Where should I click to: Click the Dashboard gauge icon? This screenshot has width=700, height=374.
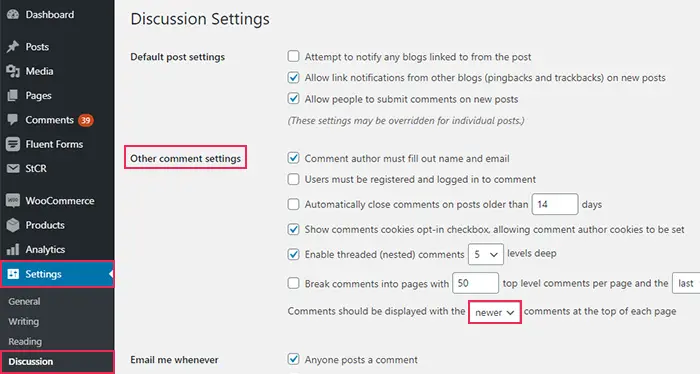tap(13, 14)
